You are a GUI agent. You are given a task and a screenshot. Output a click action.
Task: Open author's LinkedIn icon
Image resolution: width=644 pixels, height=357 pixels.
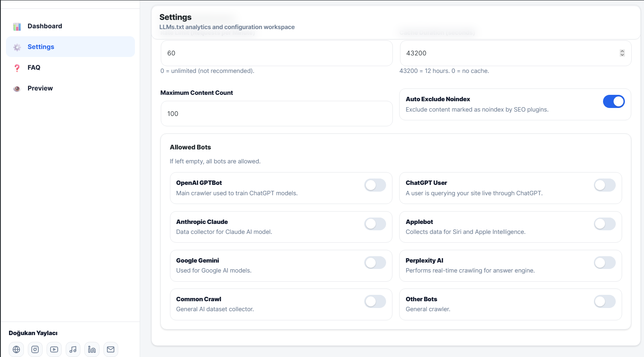pos(92,349)
